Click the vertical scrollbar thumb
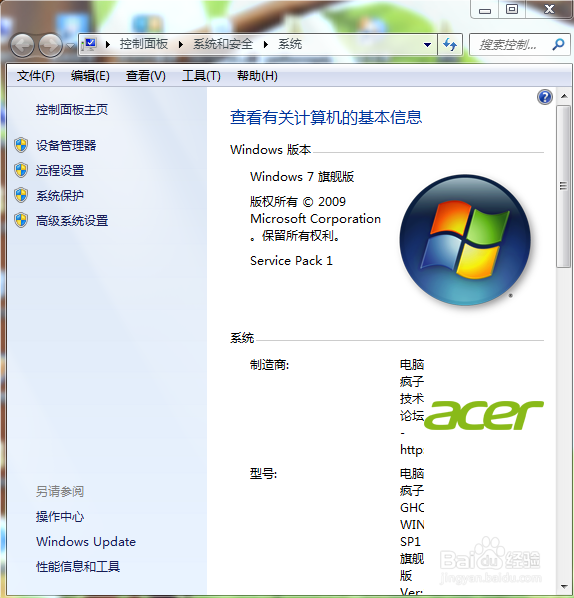Image resolution: width=574 pixels, height=598 pixels. coord(563,186)
